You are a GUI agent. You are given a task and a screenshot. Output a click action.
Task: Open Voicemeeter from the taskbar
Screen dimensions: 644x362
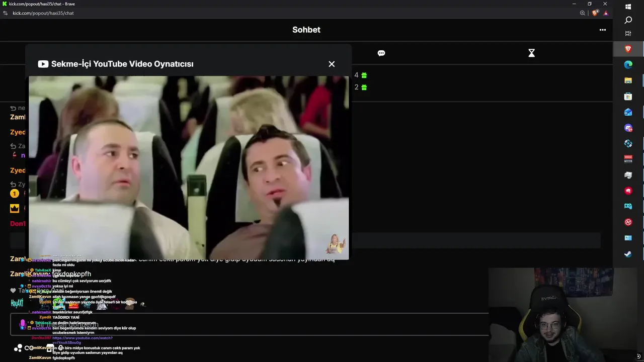pos(628,159)
